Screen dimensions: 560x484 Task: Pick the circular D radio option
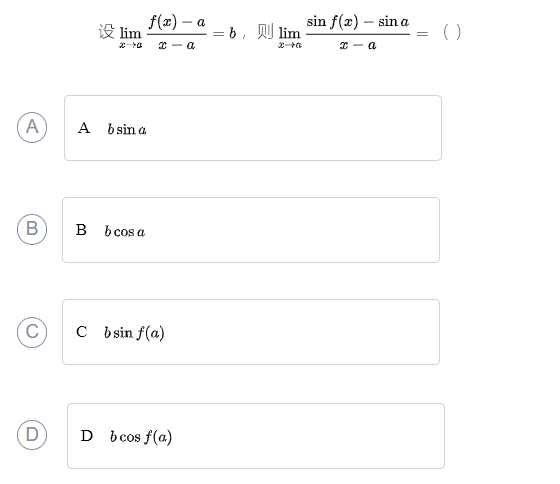(32, 435)
